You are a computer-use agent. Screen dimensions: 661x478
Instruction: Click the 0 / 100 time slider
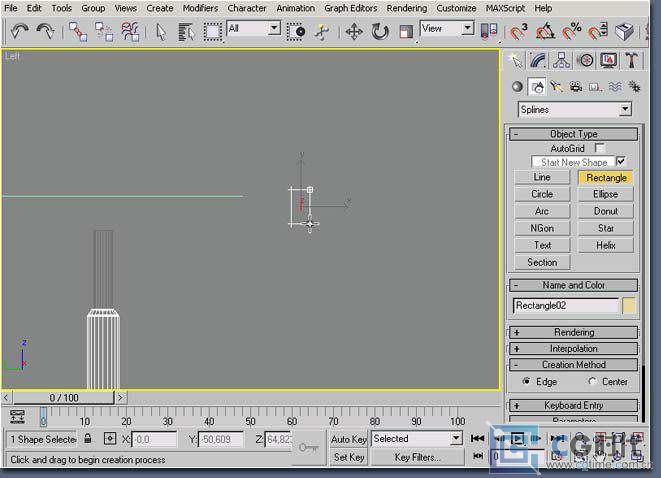point(64,397)
